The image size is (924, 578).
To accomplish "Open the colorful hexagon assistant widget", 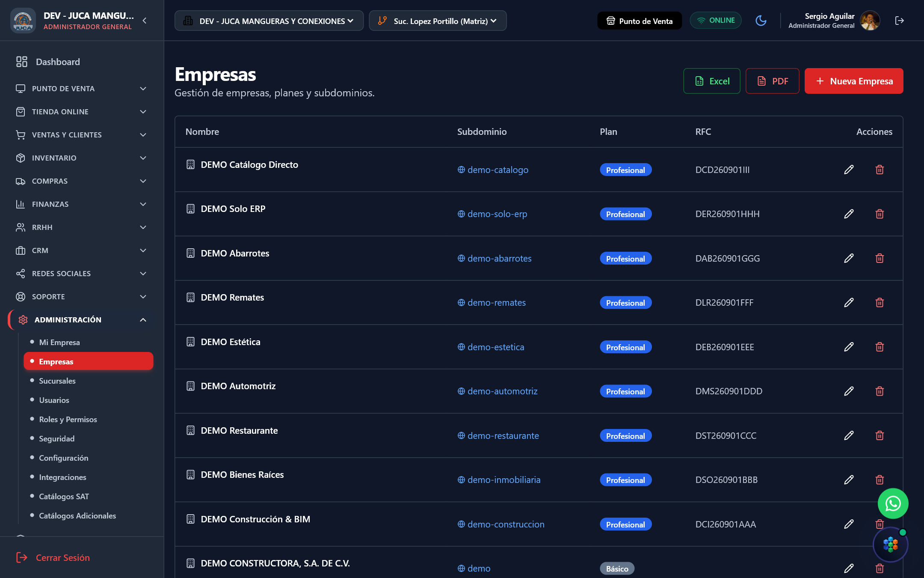I will [890, 545].
